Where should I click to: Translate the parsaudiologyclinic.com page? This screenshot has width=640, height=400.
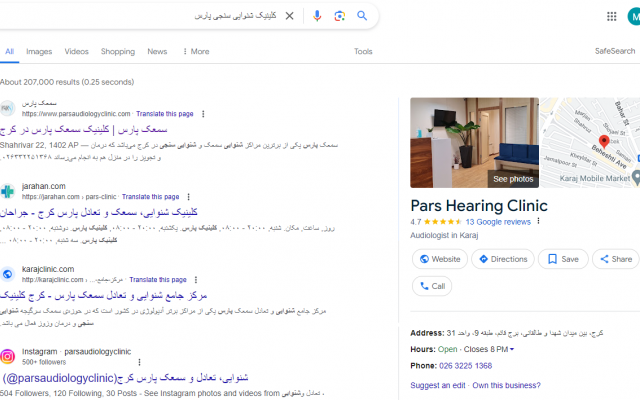(x=164, y=114)
